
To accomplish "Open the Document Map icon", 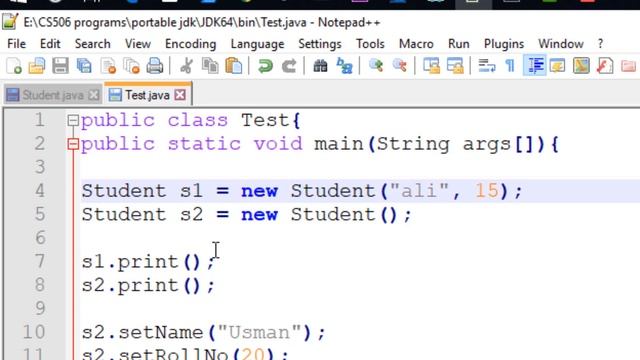I will pyautogui.click(x=581, y=66).
